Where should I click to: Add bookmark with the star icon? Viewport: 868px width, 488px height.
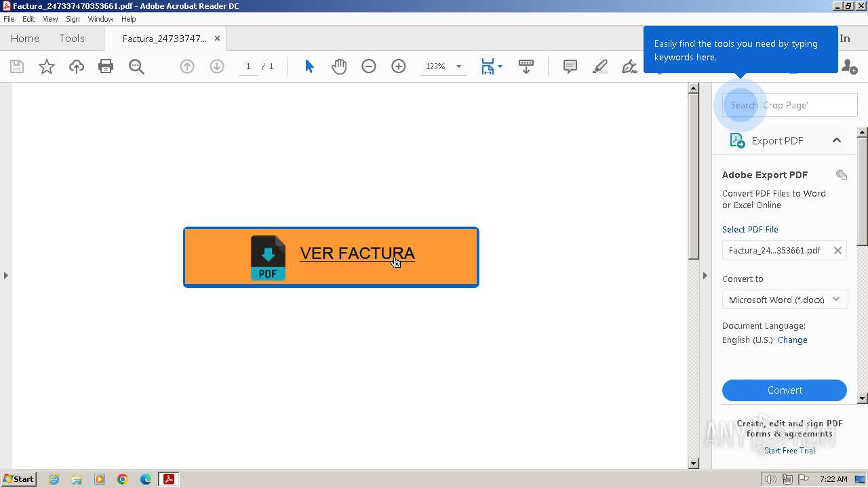point(47,66)
